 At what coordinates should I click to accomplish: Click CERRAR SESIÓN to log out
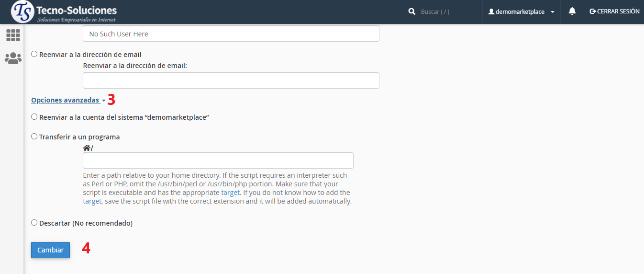click(x=618, y=11)
